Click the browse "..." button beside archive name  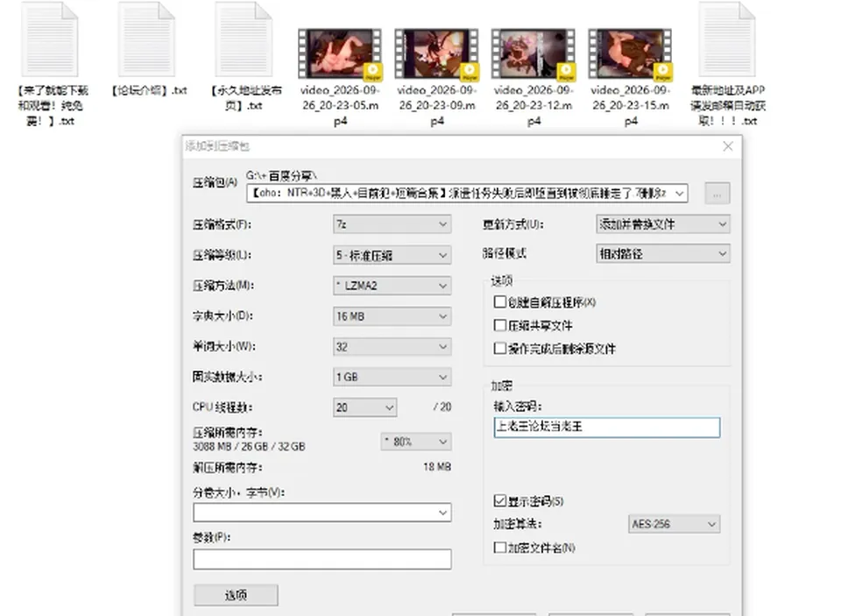(x=717, y=193)
